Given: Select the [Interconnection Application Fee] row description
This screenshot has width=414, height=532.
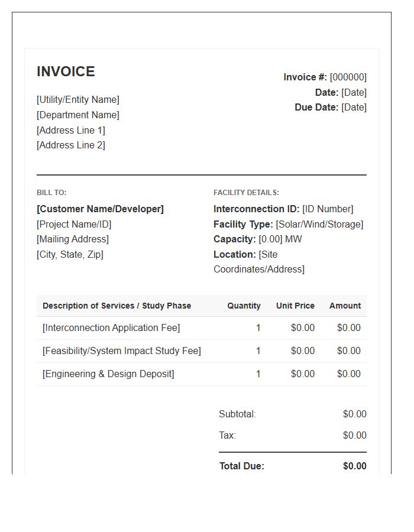Looking at the screenshot, I should click(x=111, y=328).
